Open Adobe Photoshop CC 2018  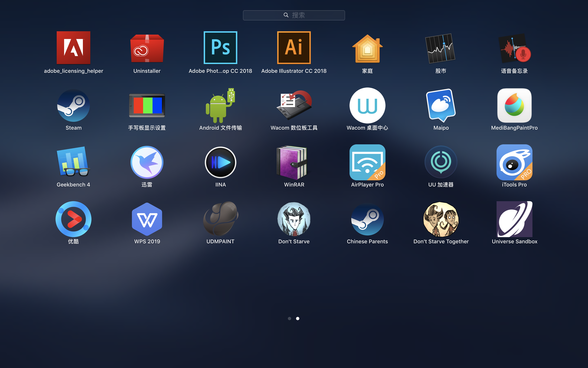(x=220, y=48)
